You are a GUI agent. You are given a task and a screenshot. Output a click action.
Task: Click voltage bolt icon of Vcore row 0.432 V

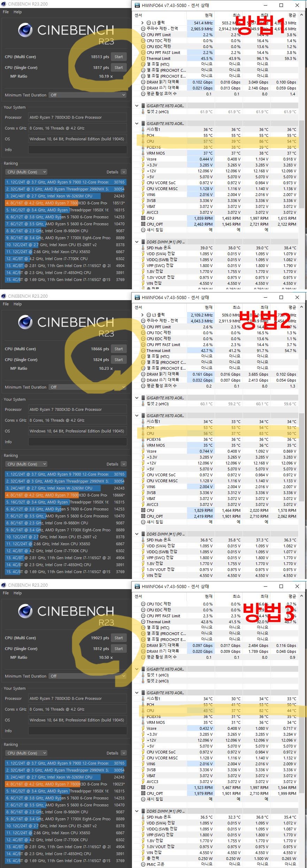pos(143,728)
